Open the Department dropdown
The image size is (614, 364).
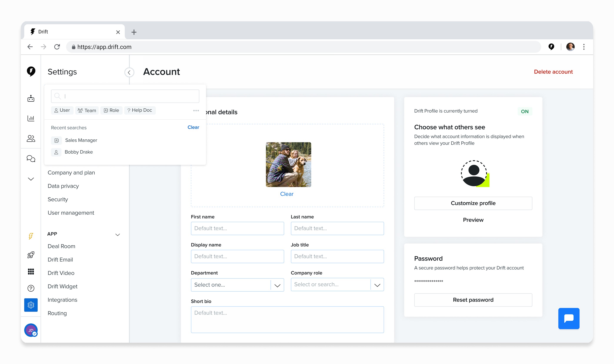click(x=237, y=285)
